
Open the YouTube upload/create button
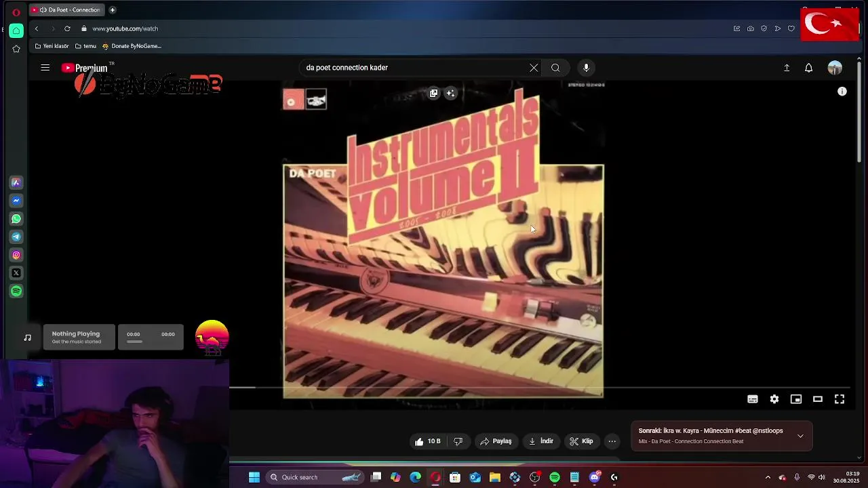[x=787, y=68]
